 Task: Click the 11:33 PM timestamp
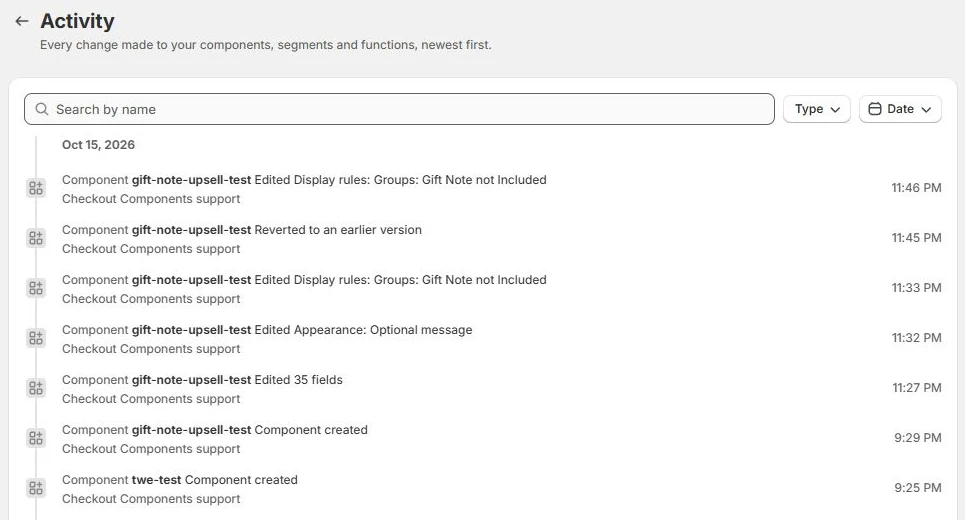tap(916, 287)
